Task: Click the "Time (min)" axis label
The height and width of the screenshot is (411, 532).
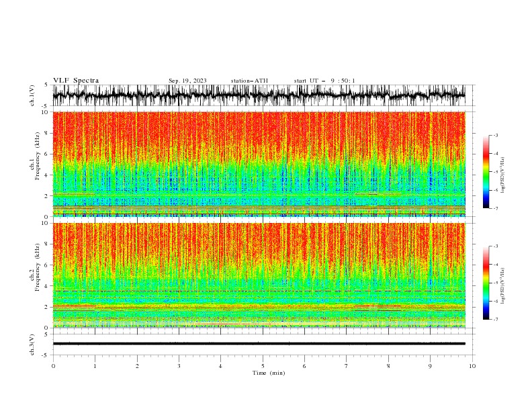Action: click(x=269, y=373)
